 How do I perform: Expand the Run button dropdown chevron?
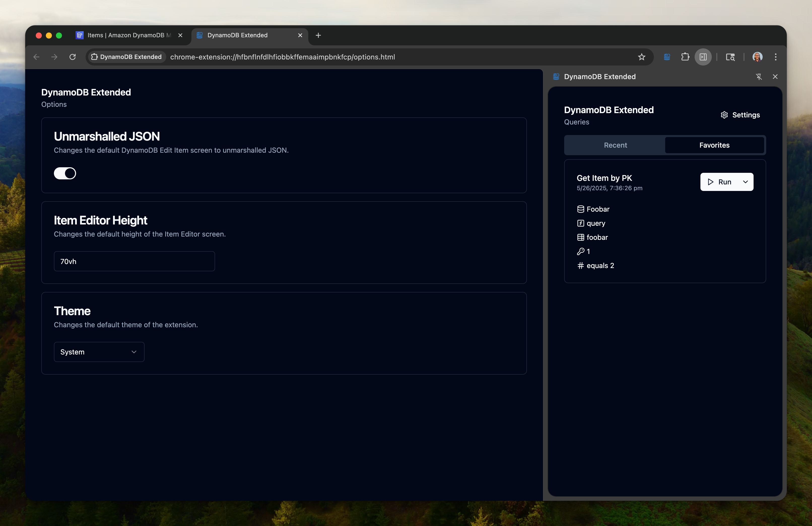[746, 182]
